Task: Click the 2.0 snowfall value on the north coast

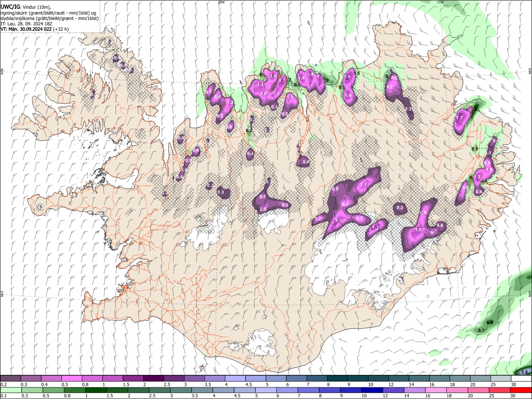Action: 273,76
